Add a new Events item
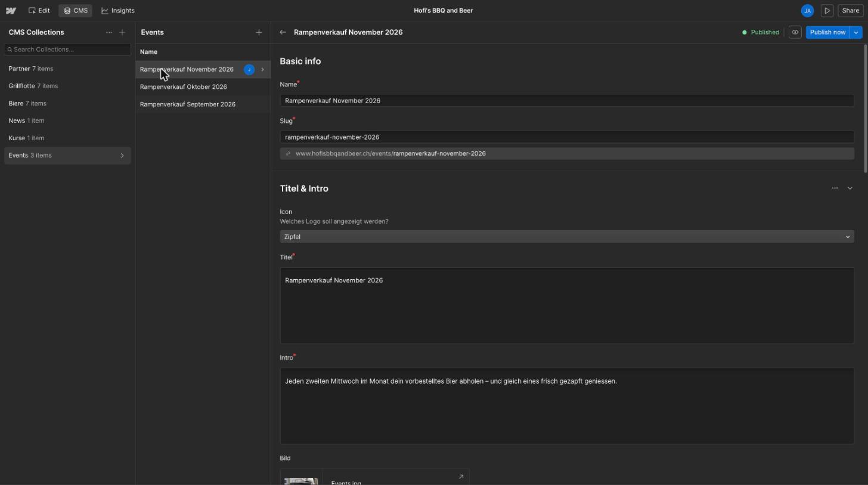 pos(259,32)
